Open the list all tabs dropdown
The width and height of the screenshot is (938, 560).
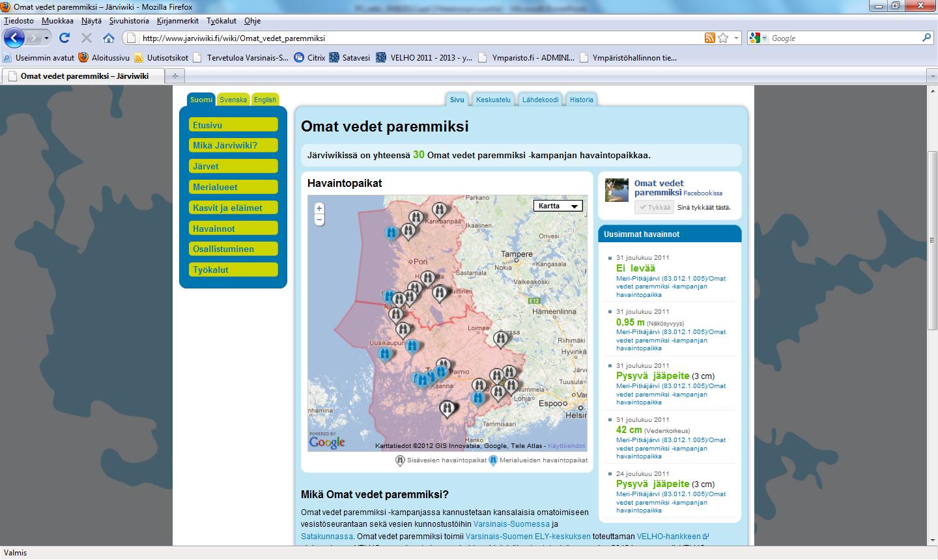point(931,76)
